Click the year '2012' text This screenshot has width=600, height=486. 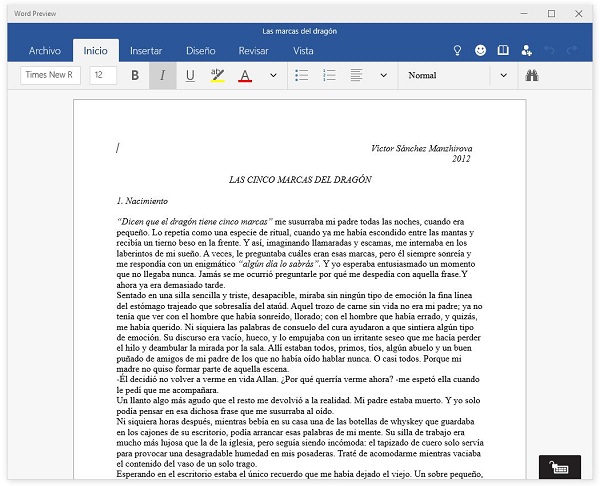(461, 159)
